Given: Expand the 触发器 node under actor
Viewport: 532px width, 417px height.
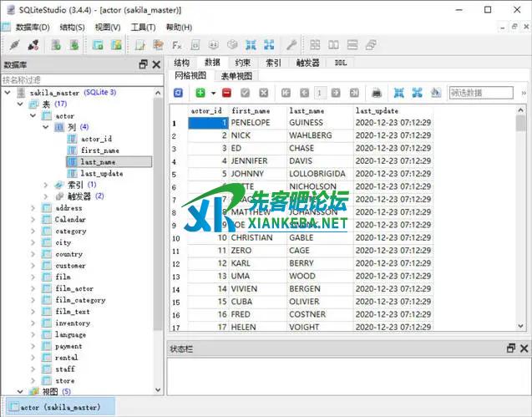Looking at the screenshot, I should click(46, 196).
